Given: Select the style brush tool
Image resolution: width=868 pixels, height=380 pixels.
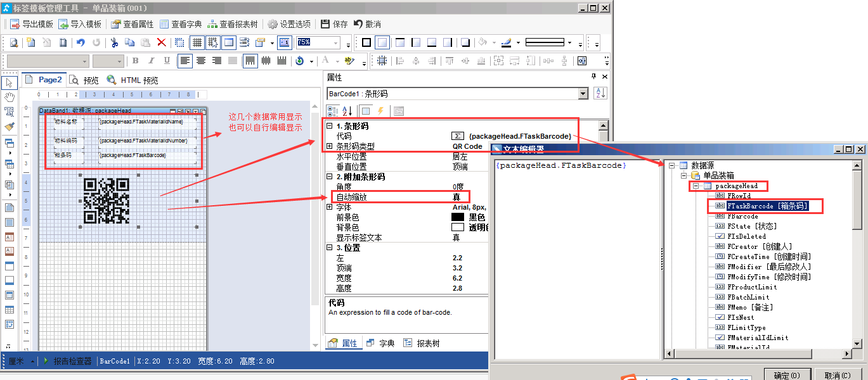Looking at the screenshot, I should pyautogui.click(x=10, y=127).
